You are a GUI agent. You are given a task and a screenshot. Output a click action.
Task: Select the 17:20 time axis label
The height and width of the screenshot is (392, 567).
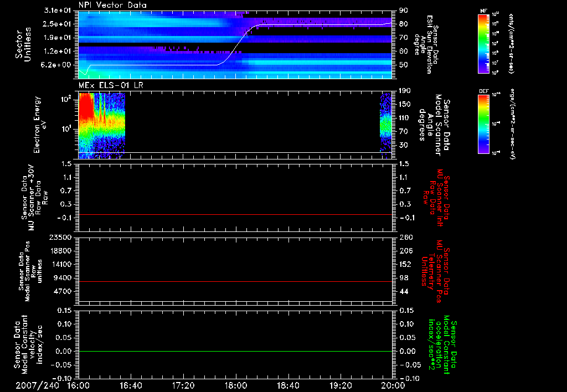[183, 385]
